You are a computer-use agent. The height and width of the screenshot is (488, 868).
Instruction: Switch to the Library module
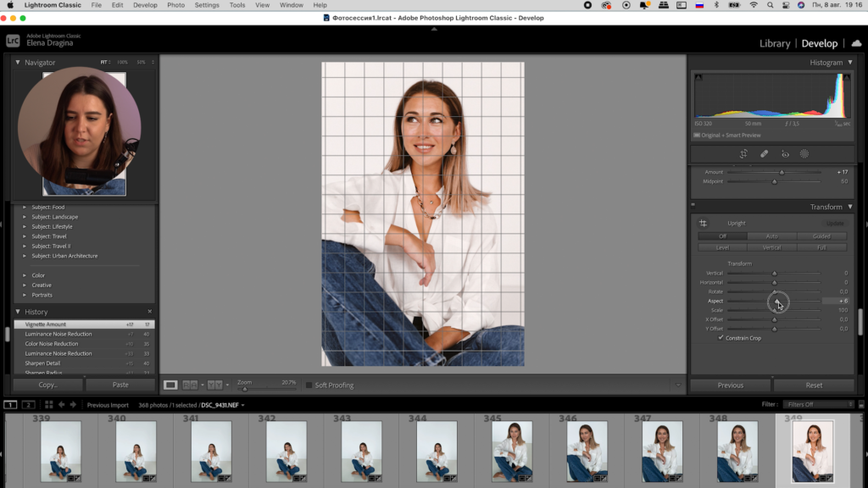click(x=774, y=43)
